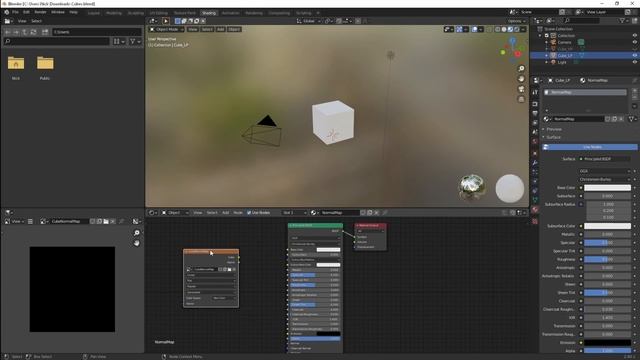Image resolution: width=640 pixels, height=360 pixels.
Task: Open the Window menu
Action: [58, 12]
